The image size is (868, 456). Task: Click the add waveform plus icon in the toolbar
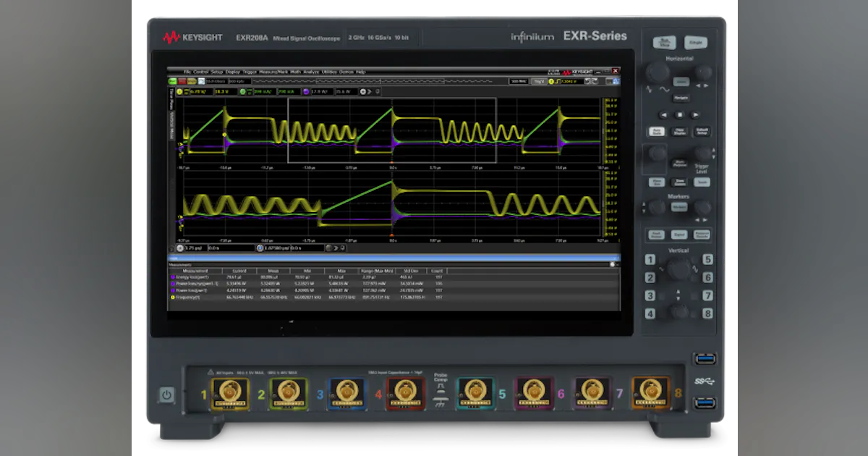[363, 91]
